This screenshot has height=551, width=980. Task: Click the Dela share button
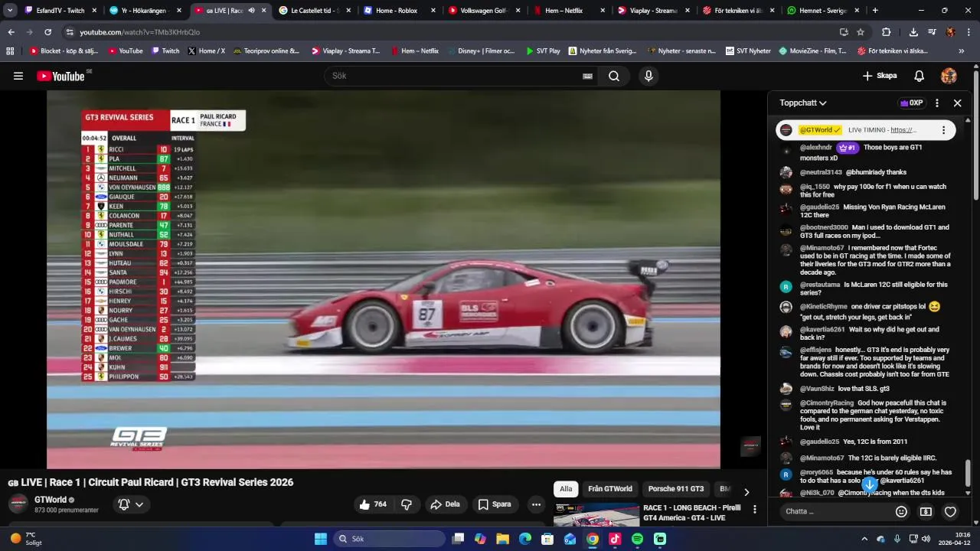445,504
